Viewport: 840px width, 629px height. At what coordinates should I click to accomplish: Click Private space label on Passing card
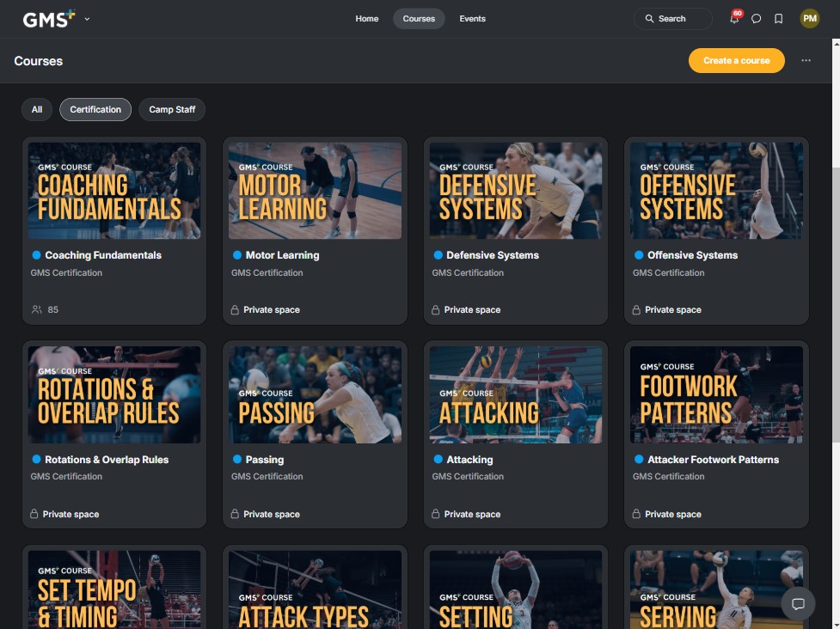[272, 514]
